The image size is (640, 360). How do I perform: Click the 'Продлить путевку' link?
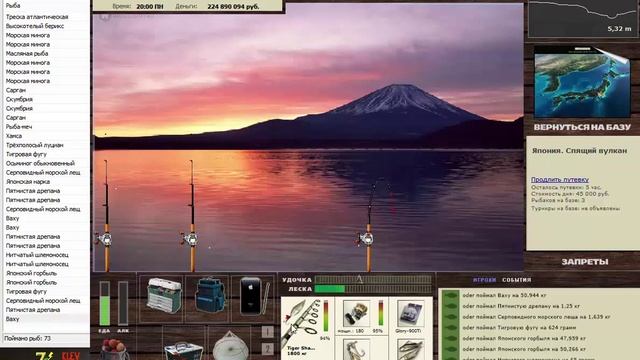(x=560, y=180)
